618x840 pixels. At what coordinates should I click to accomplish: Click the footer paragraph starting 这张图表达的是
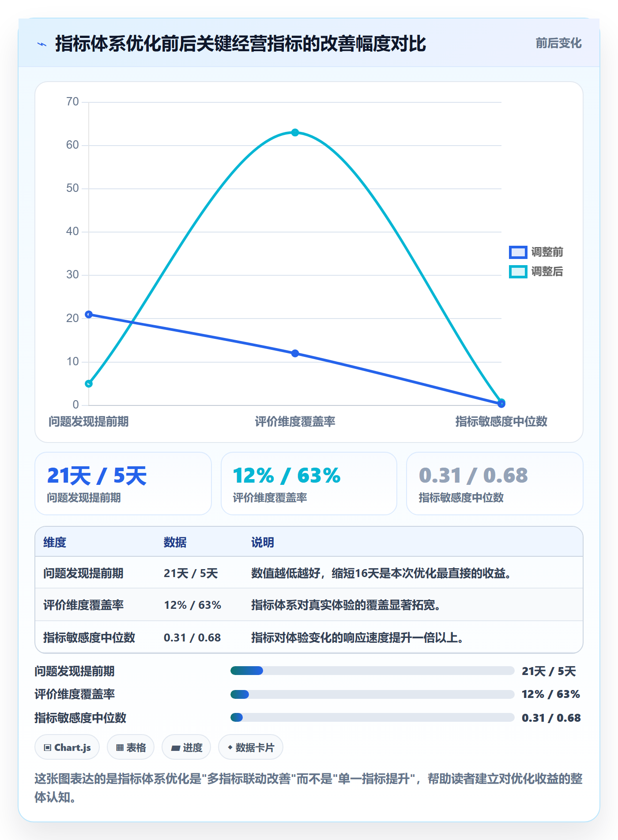309,788
